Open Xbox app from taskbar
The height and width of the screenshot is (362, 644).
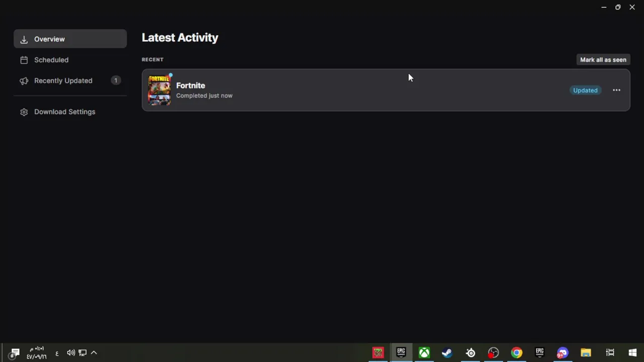coord(424,352)
